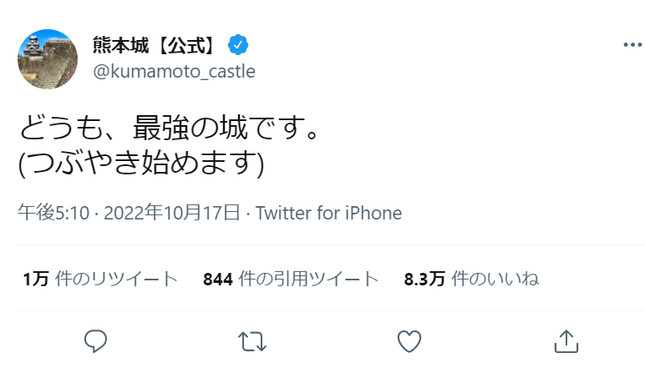Click the 2022年10月17日 date text

tap(172, 213)
